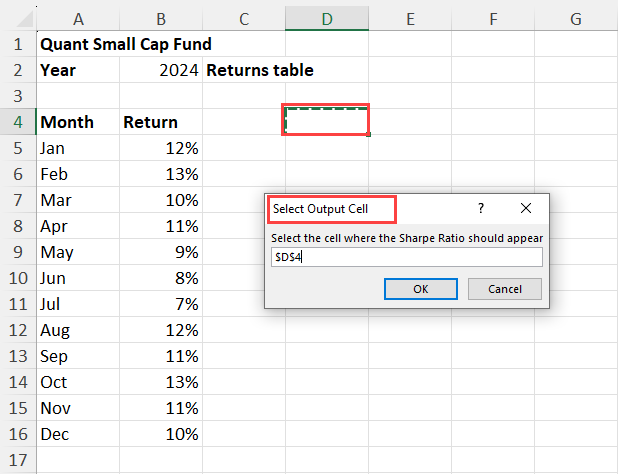Select output cell D4 with dashed border
The height and width of the screenshot is (474, 618).
coord(327,121)
